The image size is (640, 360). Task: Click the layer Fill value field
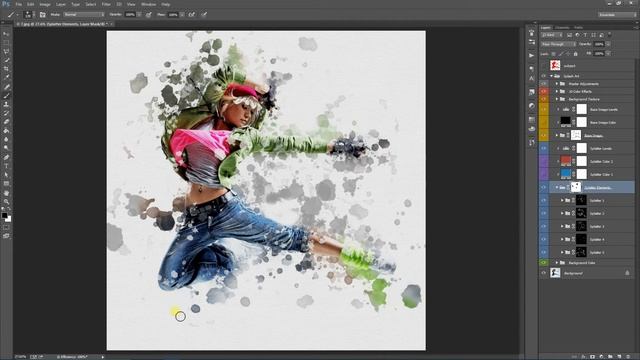point(599,53)
